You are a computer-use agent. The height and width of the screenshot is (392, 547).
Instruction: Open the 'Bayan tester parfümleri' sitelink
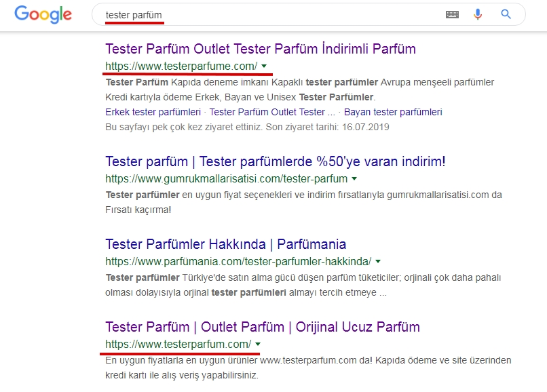pyautogui.click(x=393, y=112)
